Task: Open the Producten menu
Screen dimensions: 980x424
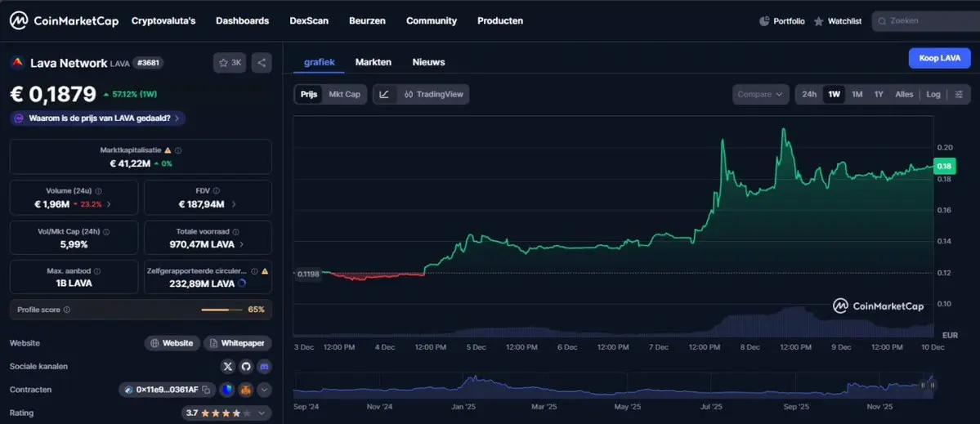Action: coord(500,20)
